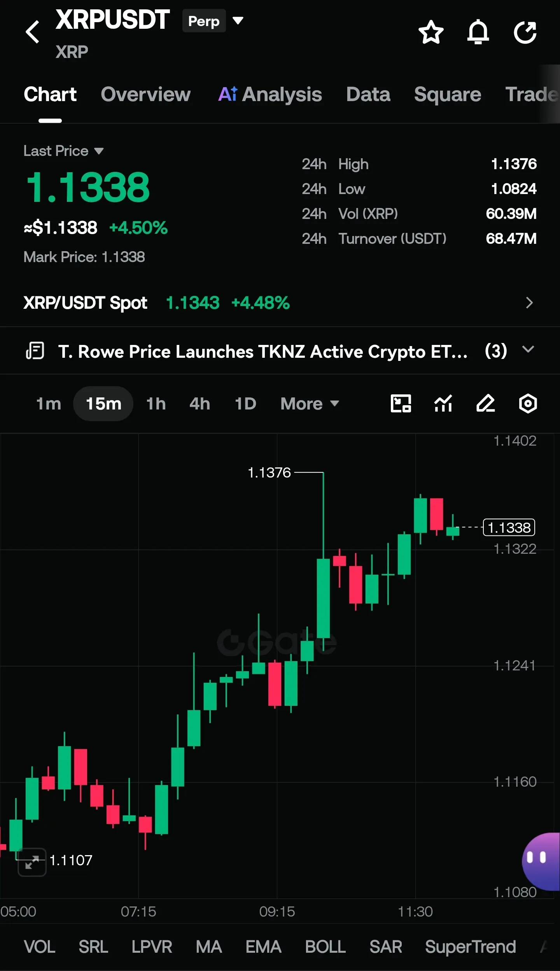560x971 pixels.
Task: Open the T. Rowe Price news headline
Action: [x=263, y=352]
